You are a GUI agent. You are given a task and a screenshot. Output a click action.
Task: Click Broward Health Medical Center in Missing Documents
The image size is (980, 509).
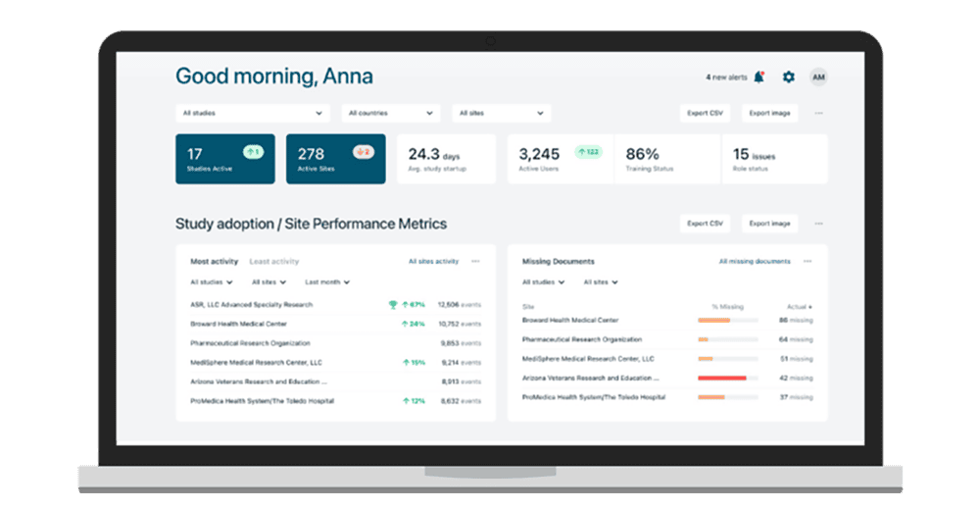[570, 320]
